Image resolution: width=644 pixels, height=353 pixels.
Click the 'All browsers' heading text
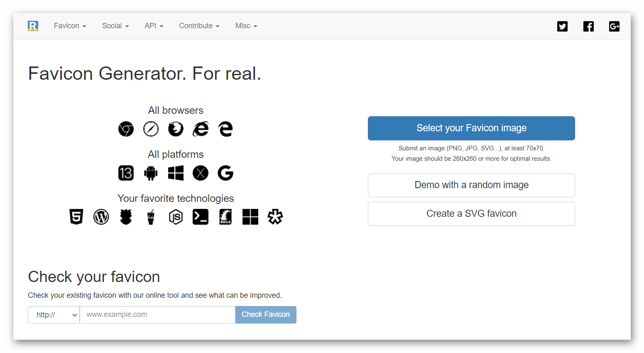click(x=176, y=110)
